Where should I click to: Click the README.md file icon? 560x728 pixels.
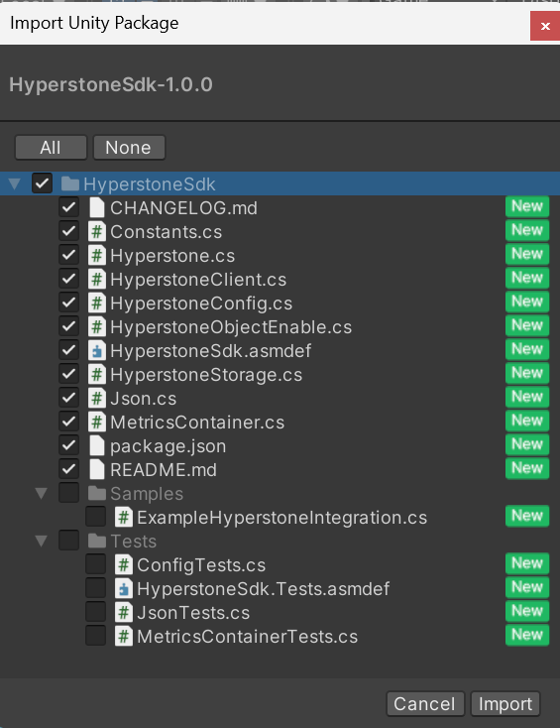coord(96,469)
